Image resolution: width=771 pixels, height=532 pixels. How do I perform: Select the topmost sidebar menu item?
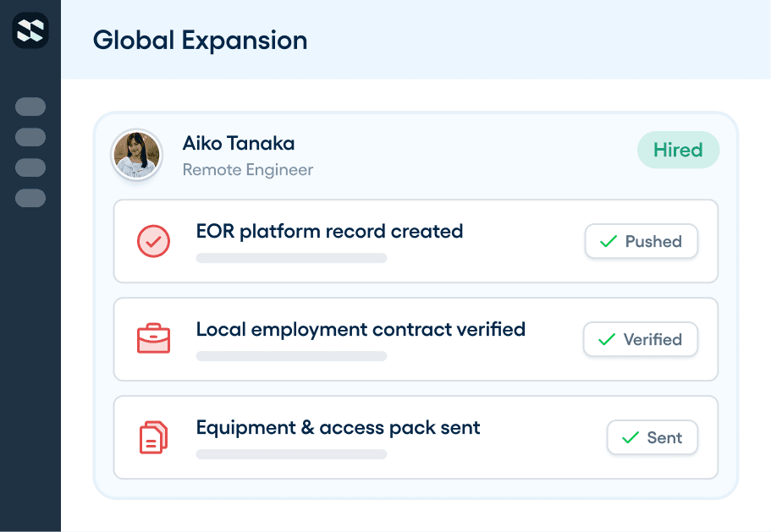coord(30,107)
